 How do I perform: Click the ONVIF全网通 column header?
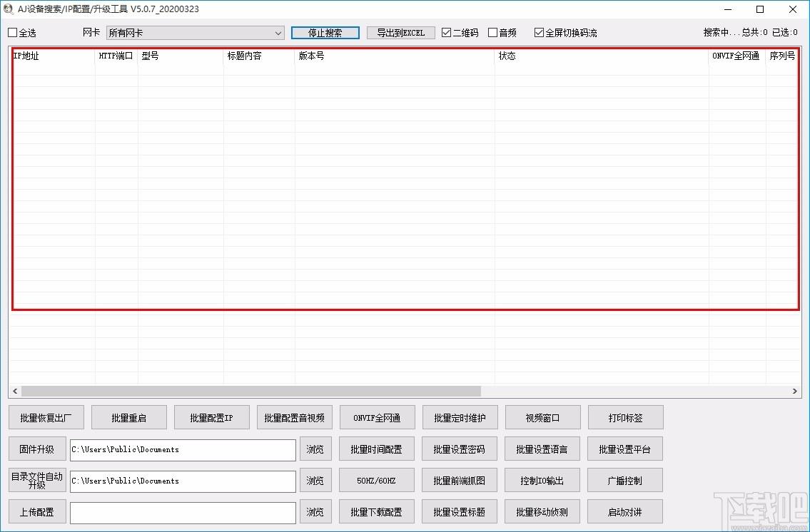(x=737, y=56)
